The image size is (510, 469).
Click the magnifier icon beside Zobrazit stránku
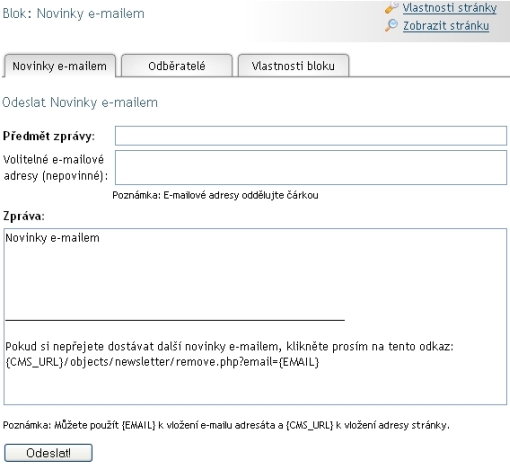pyautogui.click(x=392, y=26)
